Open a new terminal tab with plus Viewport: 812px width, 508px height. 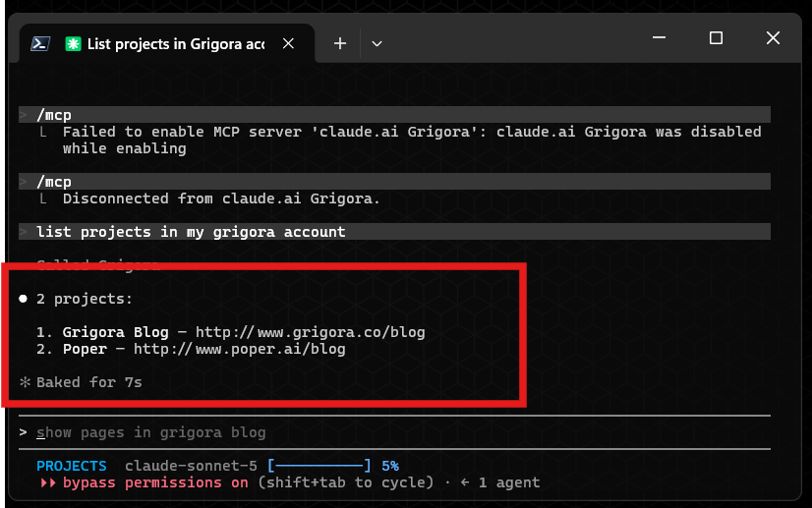(x=340, y=43)
